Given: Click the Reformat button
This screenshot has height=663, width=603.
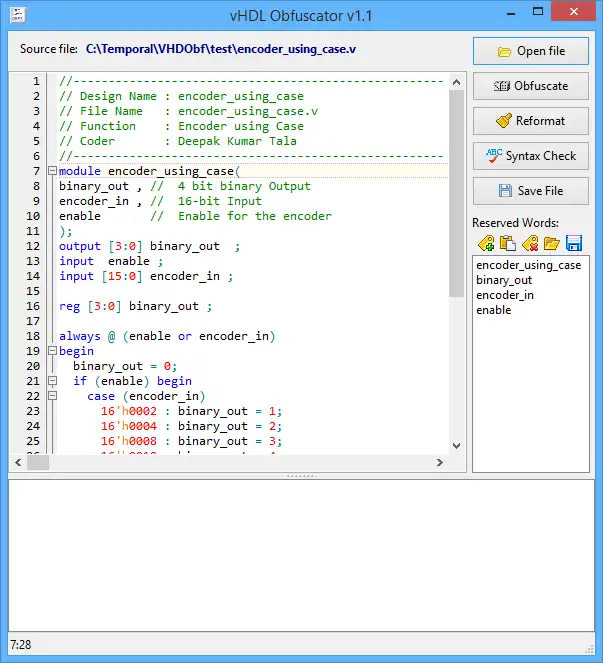Looking at the screenshot, I should pyautogui.click(x=531, y=121).
